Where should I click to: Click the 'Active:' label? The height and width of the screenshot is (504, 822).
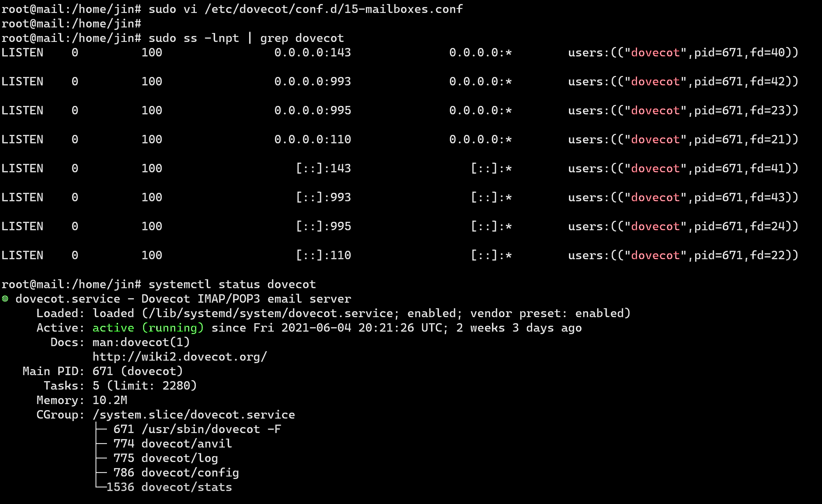point(61,328)
